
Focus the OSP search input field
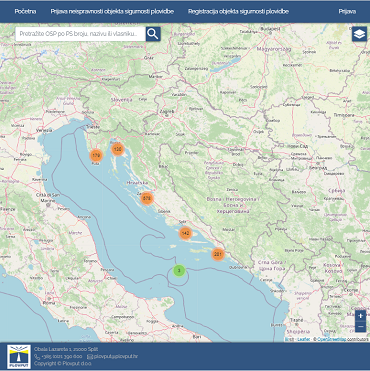[x=80, y=34]
